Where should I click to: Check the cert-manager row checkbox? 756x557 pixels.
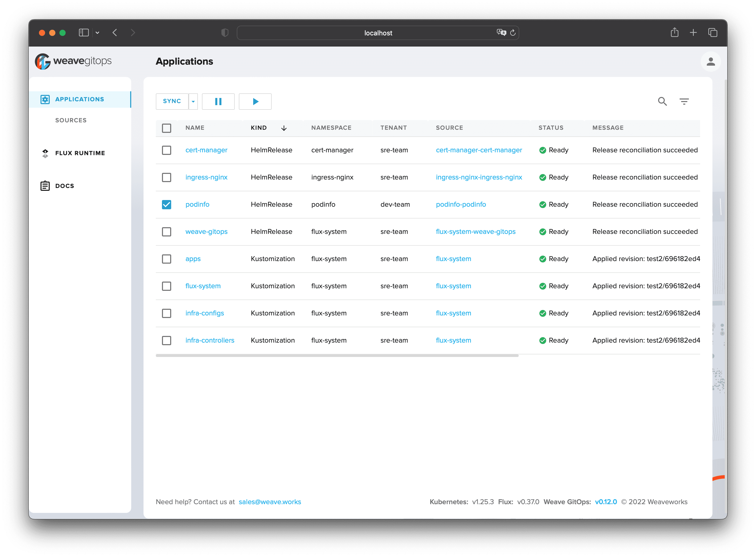(166, 150)
